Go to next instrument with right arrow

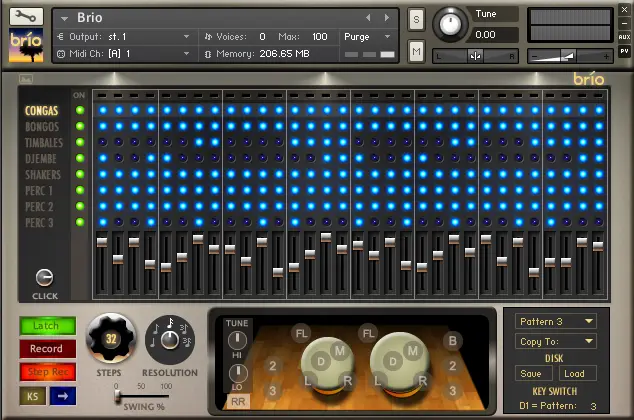(x=387, y=17)
